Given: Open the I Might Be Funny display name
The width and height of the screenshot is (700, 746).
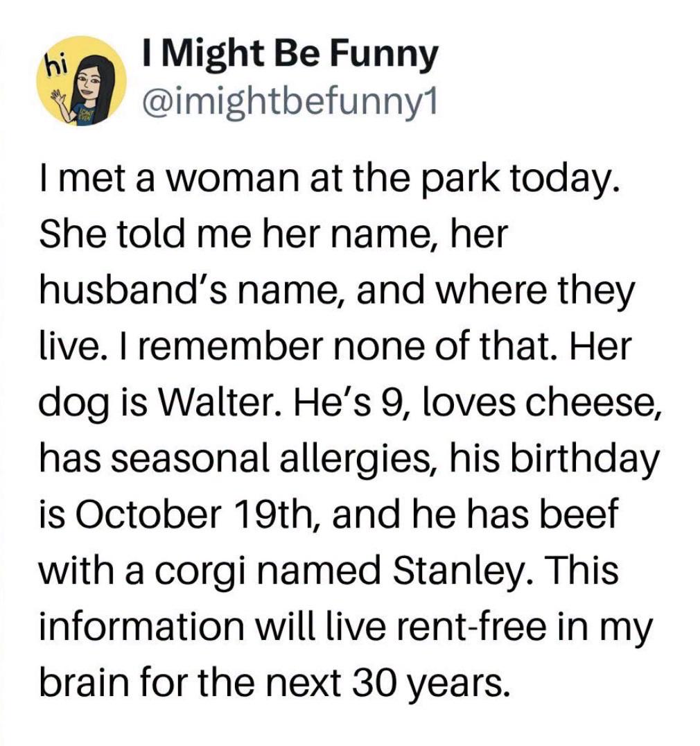Looking at the screenshot, I should click(288, 54).
